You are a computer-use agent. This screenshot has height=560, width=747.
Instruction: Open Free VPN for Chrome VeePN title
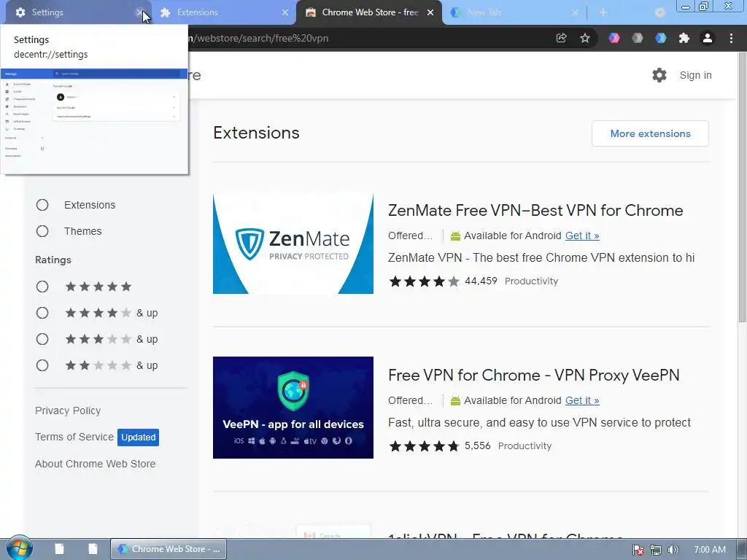(533, 376)
